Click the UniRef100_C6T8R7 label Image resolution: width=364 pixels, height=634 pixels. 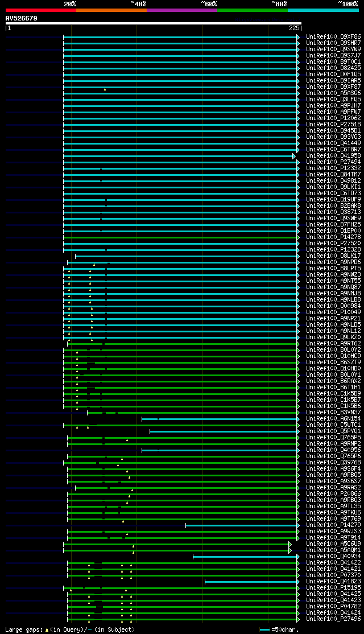[x=333, y=150]
